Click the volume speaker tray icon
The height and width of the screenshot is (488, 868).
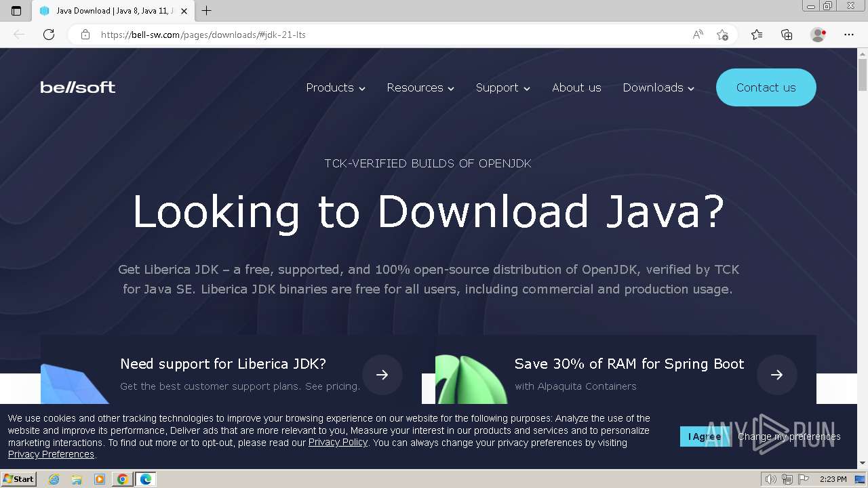tap(771, 479)
